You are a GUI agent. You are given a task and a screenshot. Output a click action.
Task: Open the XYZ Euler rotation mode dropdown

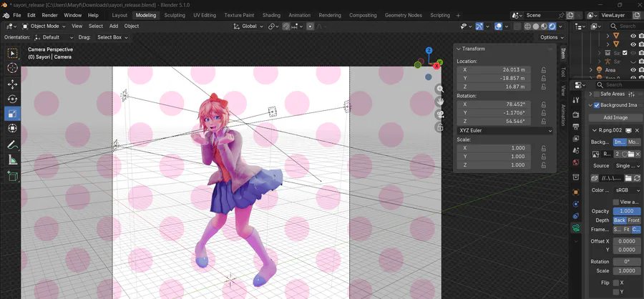pyautogui.click(x=504, y=131)
